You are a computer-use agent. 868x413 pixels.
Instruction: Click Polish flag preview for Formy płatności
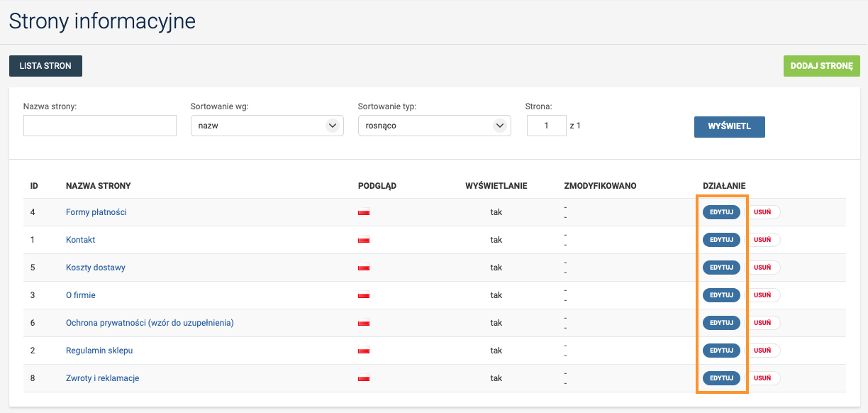[x=365, y=212]
